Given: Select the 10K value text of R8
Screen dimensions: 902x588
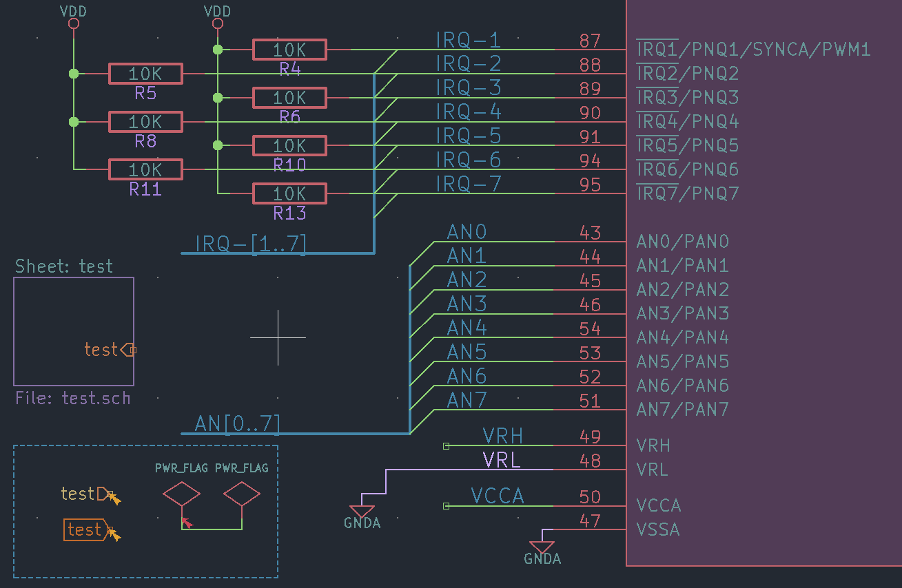Looking at the screenshot, I should pos(145,121).
